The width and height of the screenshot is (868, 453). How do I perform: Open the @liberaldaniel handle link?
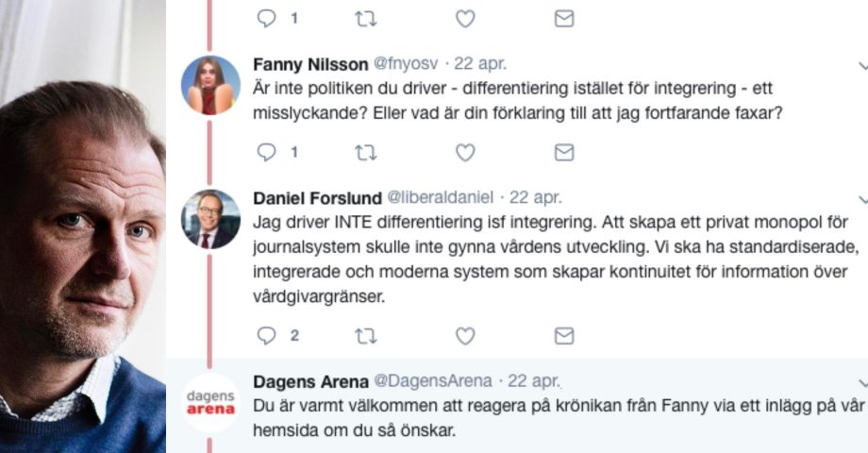440,198
